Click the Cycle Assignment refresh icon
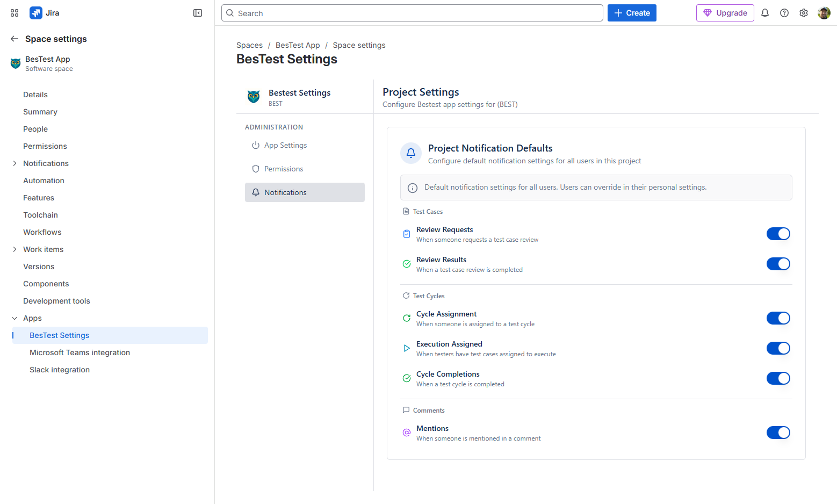 [407, 318]
